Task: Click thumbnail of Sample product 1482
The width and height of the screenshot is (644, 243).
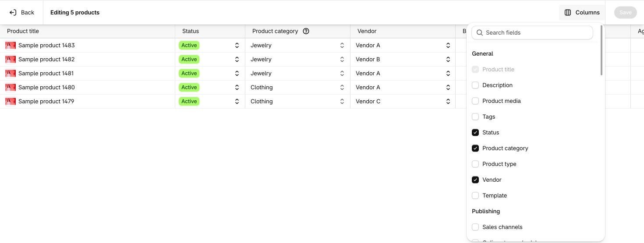Action: click(11, 59)
